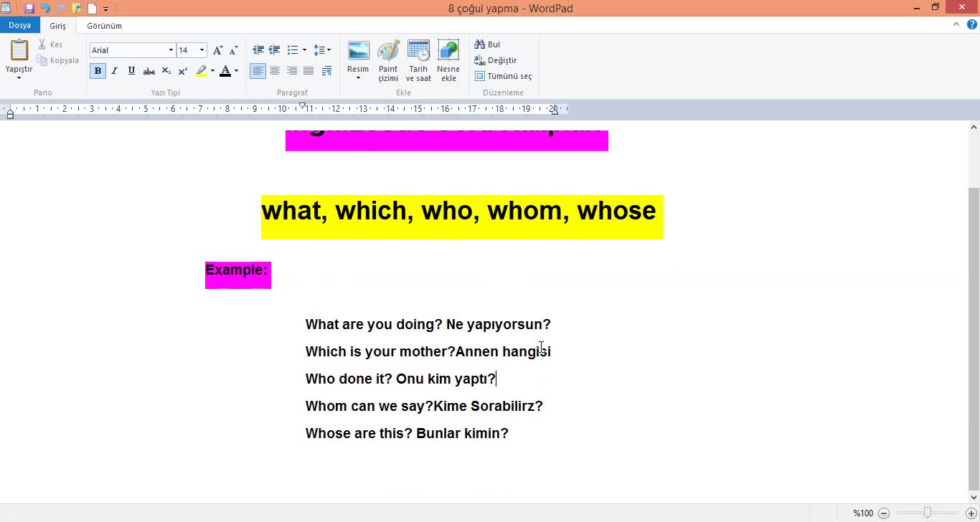Open Bul find tool
The image size is (980, 522).
(487, 44)
